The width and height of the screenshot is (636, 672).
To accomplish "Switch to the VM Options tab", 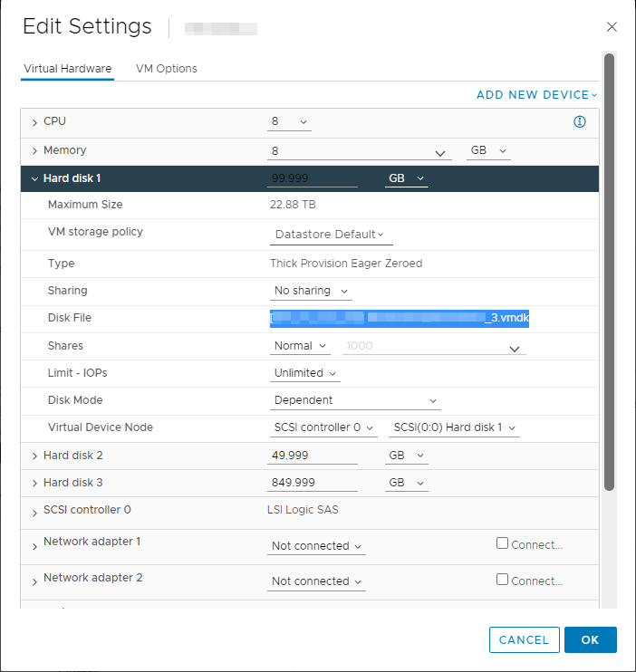I will click(166, 69).
